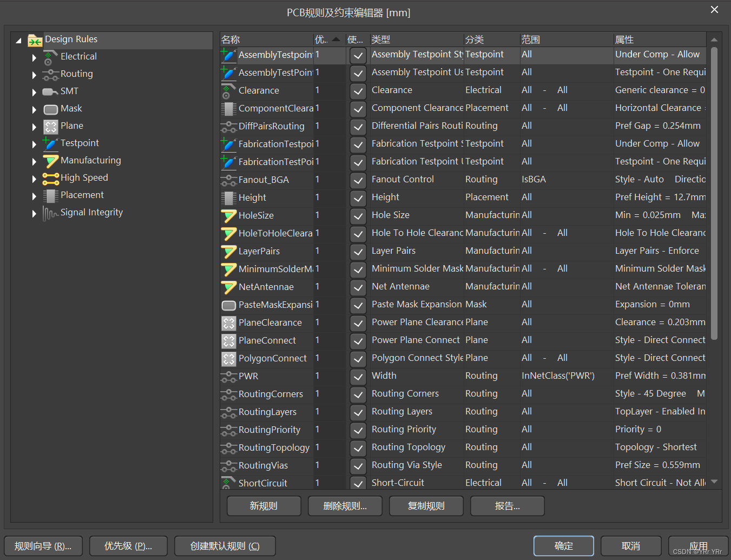Confirm with the 确定 button
The height and width of the screenshot is (560, 731).
point(564,546)
